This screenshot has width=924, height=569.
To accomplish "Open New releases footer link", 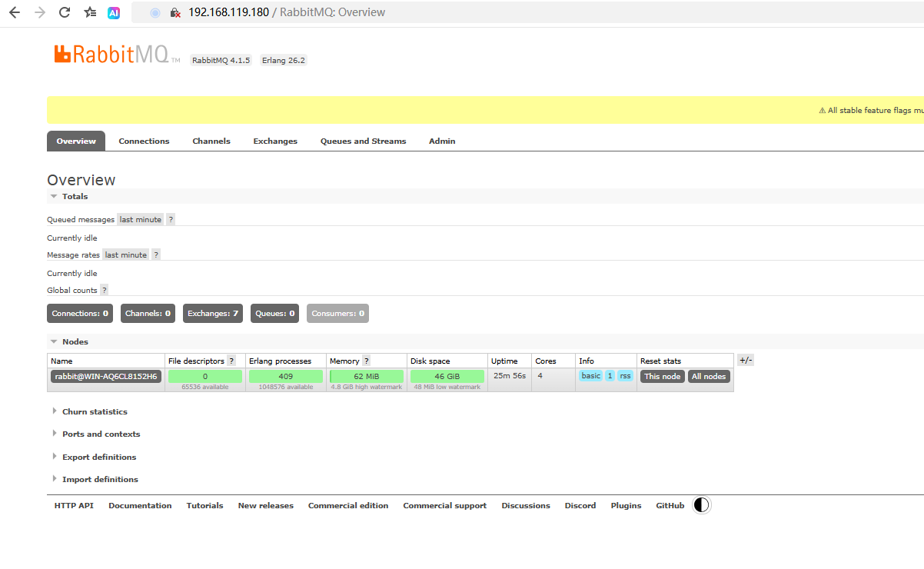I will click(266, 506).
